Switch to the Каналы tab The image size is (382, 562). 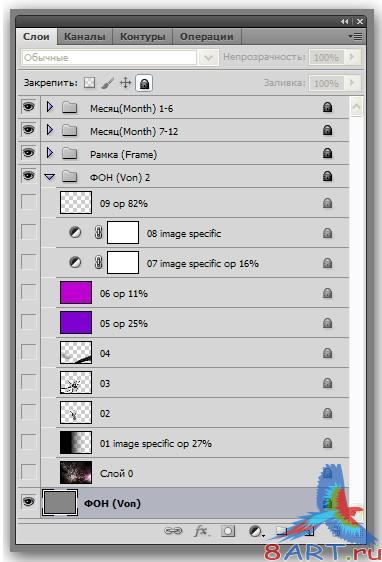tap(85, 37)
